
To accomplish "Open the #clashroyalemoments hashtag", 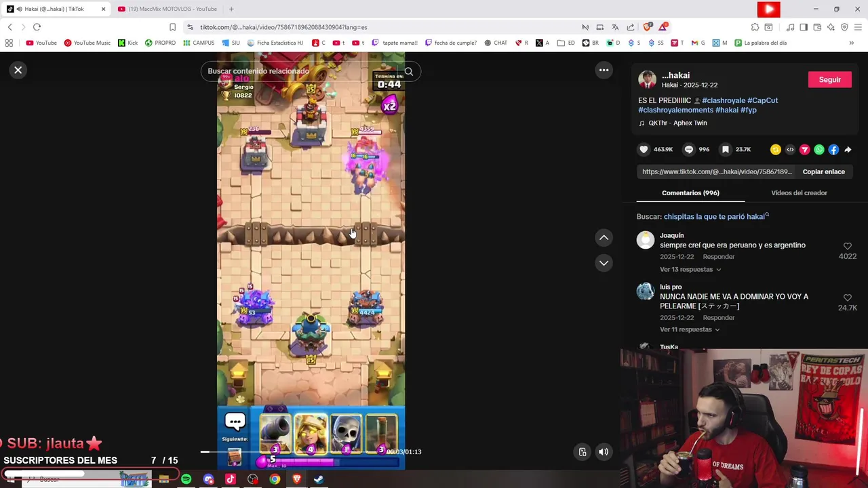I will [675, 110].
